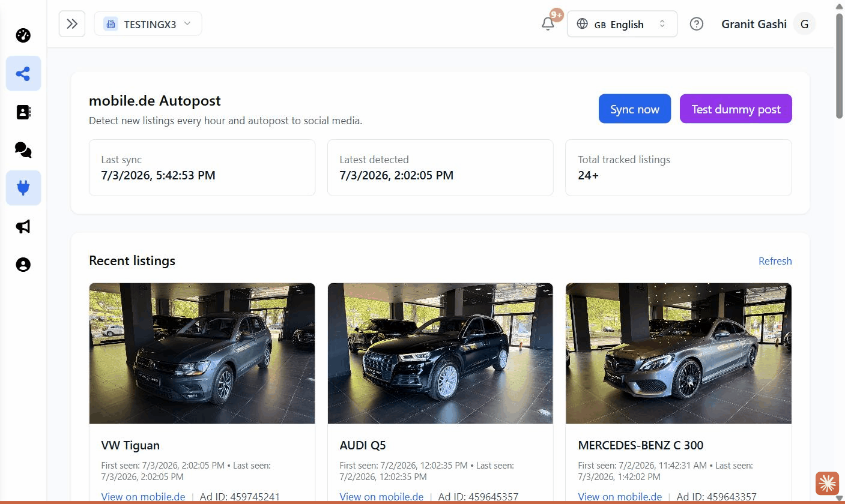Click Latest detected value 7/3/2026, 2:02:05 PM
This screenshot has width=845, height=504.
pyautogui.click(x=396, y=175)
